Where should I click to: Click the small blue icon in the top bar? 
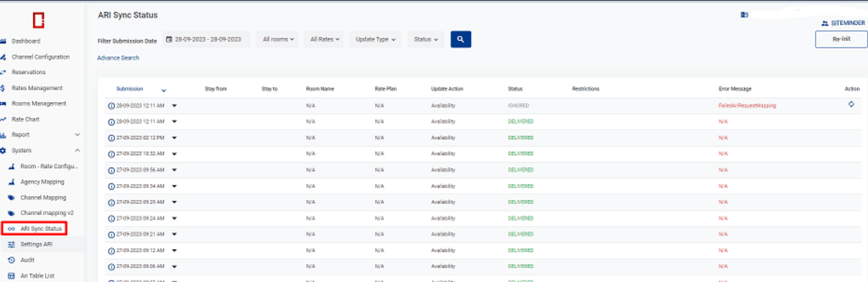tap(745, 14)
